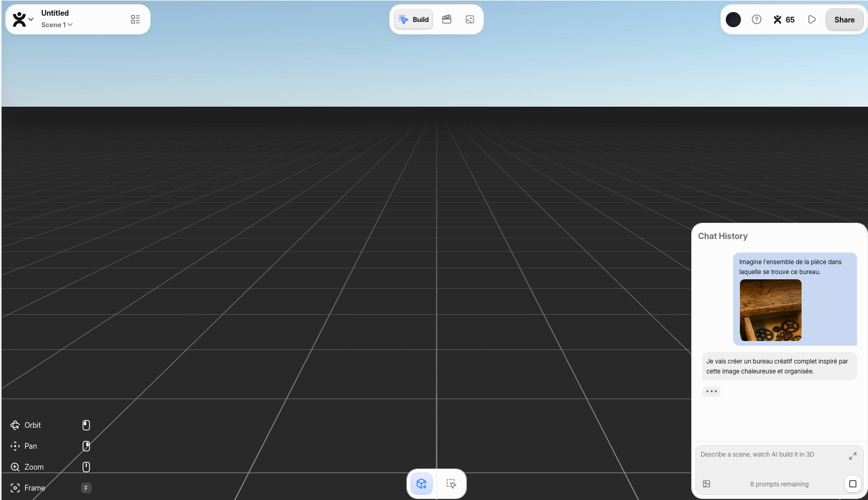Open the image render mode
This screenshot has height=500, width=868.
coord(470,19)
